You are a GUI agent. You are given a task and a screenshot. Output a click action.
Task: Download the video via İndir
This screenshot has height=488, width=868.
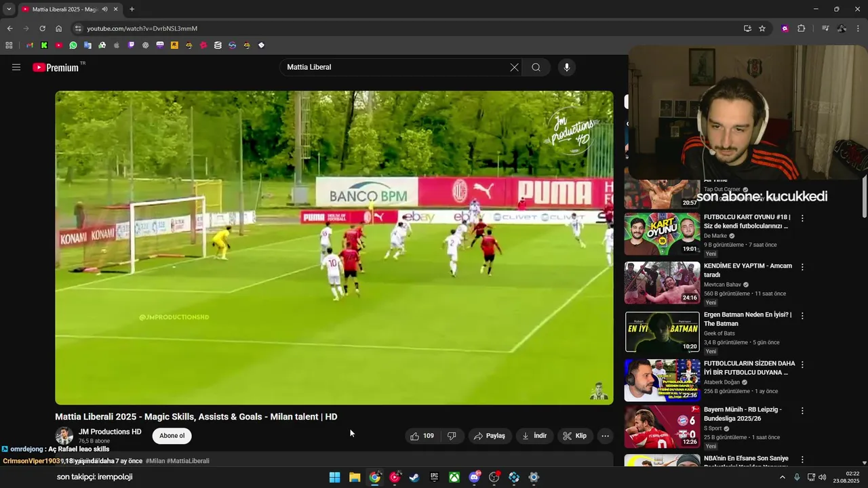coord(534,436)
